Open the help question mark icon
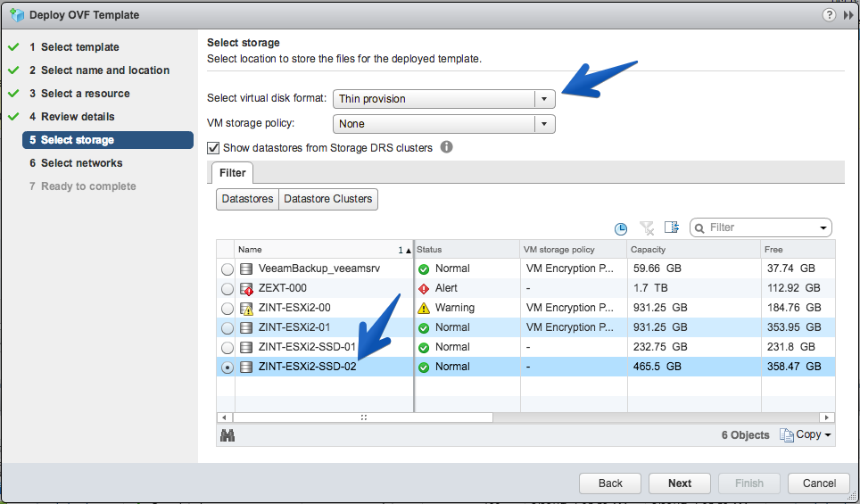The image size is (860, 504). pyautogui.click(x=829, y=15)
